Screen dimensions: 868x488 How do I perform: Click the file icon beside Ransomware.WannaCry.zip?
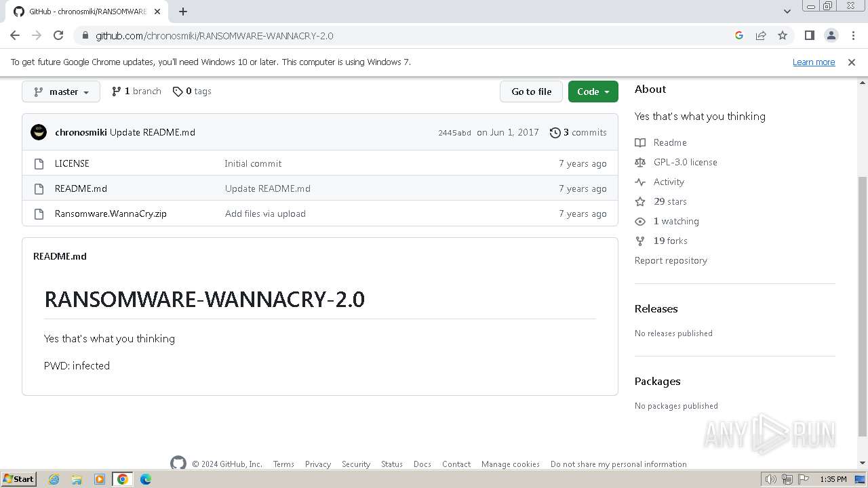coord(39,213)
